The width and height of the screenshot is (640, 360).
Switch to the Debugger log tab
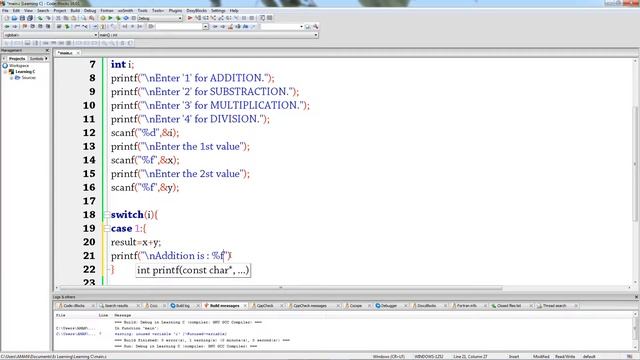click(389, 306)
